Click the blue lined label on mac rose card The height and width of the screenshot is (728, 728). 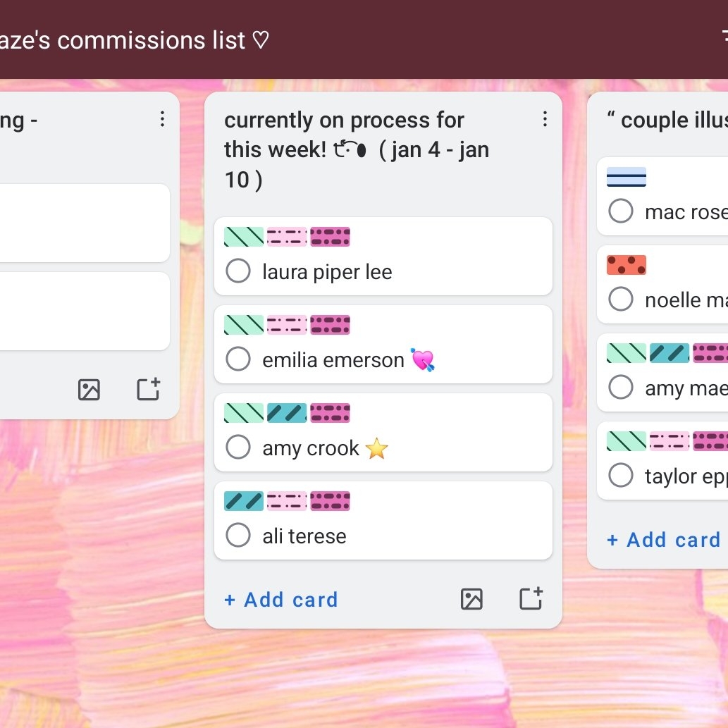pos(627,177)
